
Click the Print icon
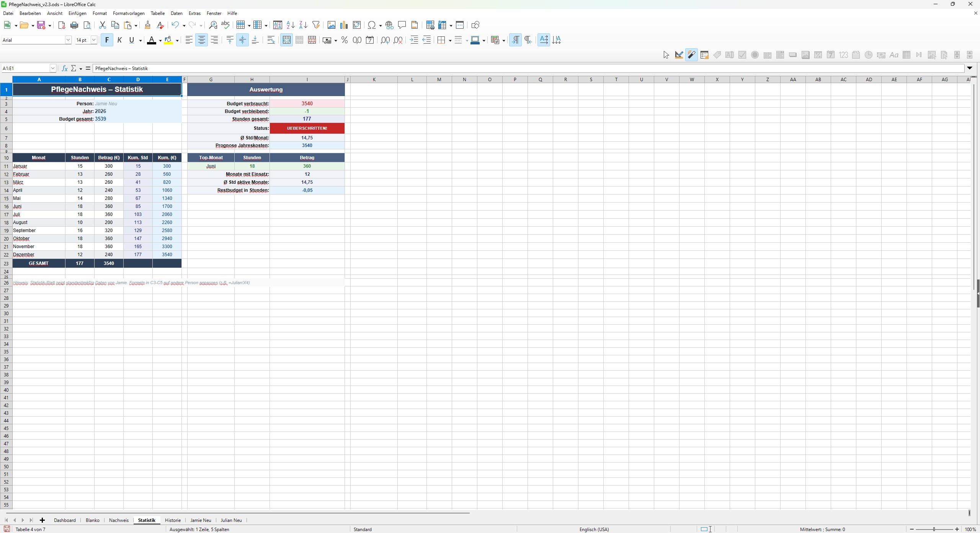74,25
